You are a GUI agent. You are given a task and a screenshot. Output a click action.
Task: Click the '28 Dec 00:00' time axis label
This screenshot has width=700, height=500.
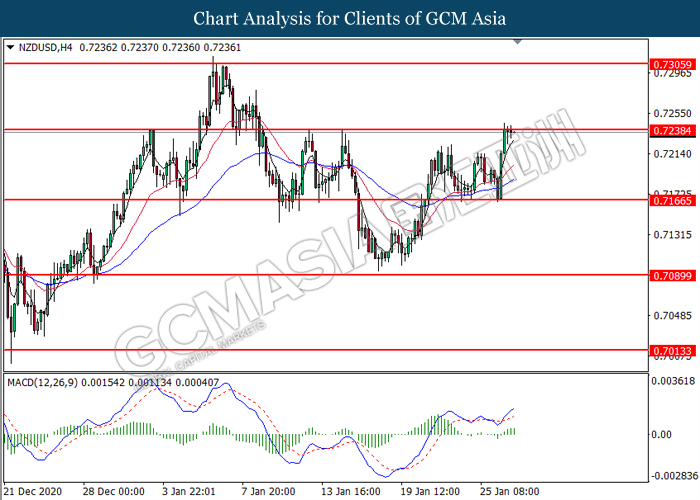coord(111,492)
